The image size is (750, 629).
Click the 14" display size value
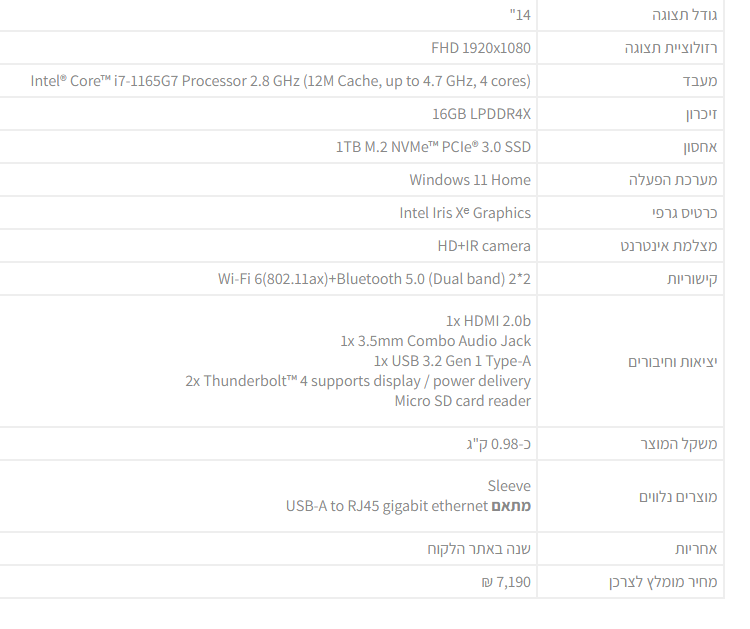click(520, 15)
